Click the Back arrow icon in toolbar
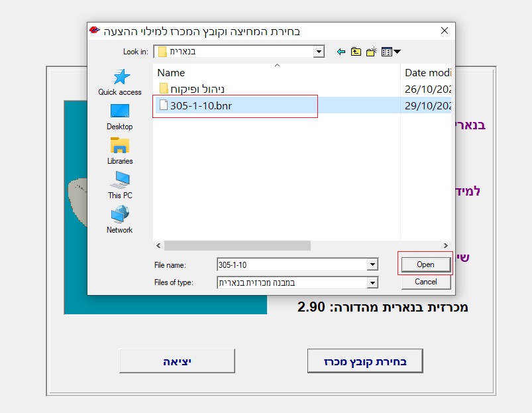The width and height of the screenshot is (532, 413). coord(341,52)
